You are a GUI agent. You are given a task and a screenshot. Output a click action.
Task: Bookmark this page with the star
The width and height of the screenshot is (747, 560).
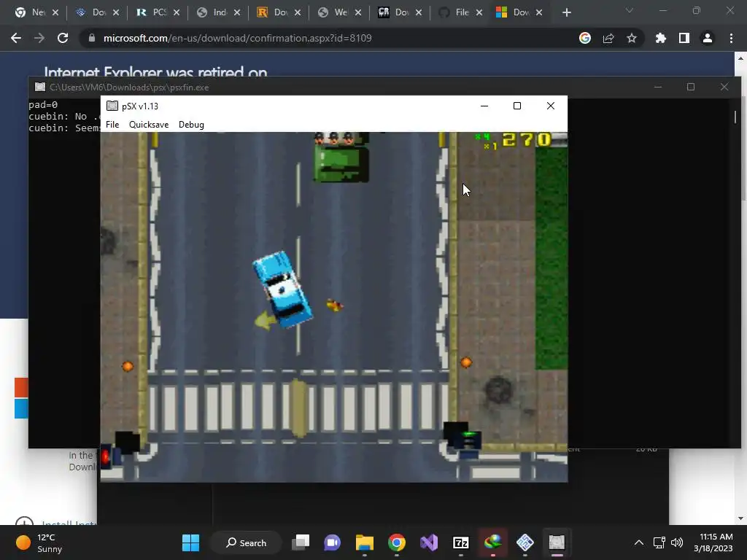pos(632,38)
